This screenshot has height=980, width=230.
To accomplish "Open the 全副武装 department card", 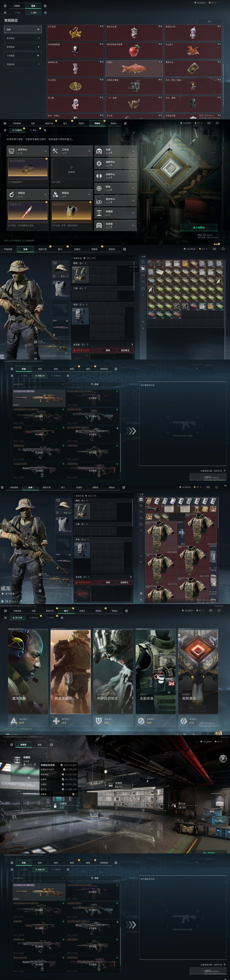I will 156,671.
